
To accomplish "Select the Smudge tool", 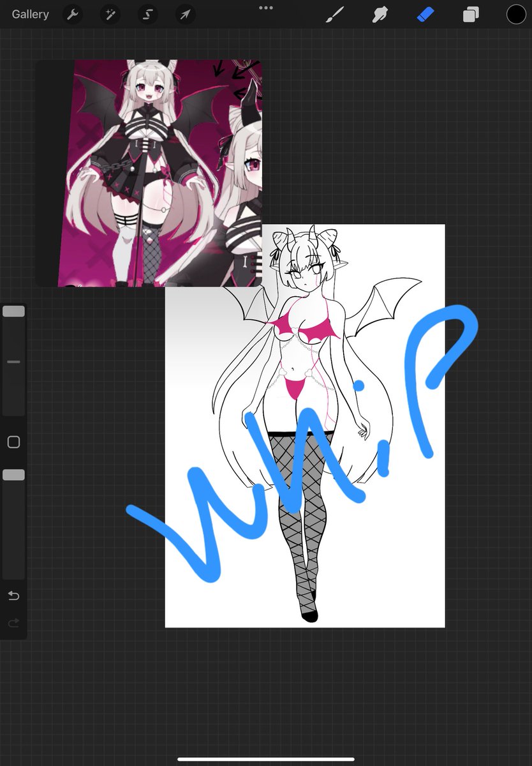I will pyautogui.click(x=380, y=14).
